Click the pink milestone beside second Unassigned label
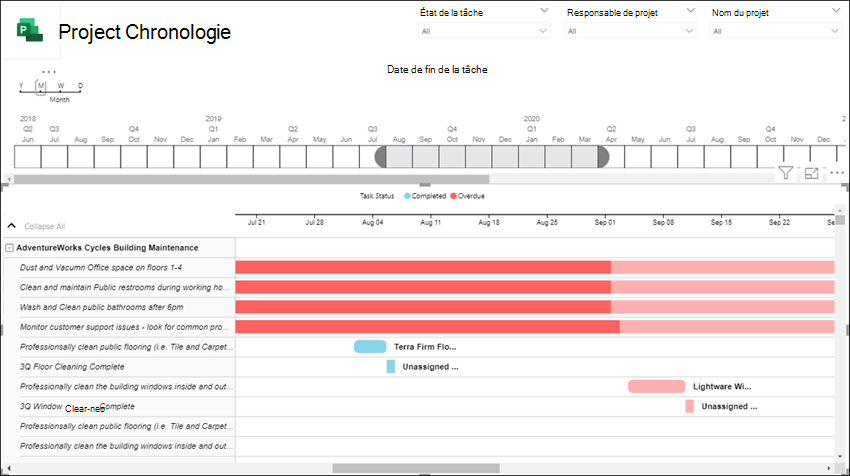The height and width of the screenshot is (476, 850). pos(690,406)
